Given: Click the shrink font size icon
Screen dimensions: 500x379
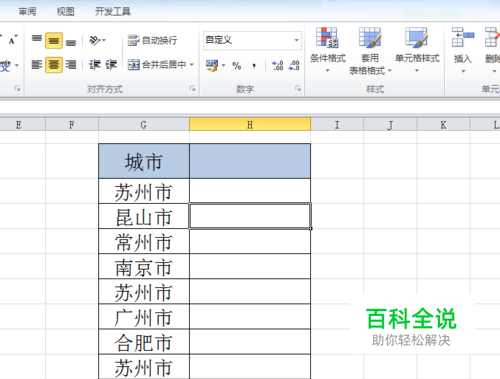Looking at the screenshot, I should 13,40.
